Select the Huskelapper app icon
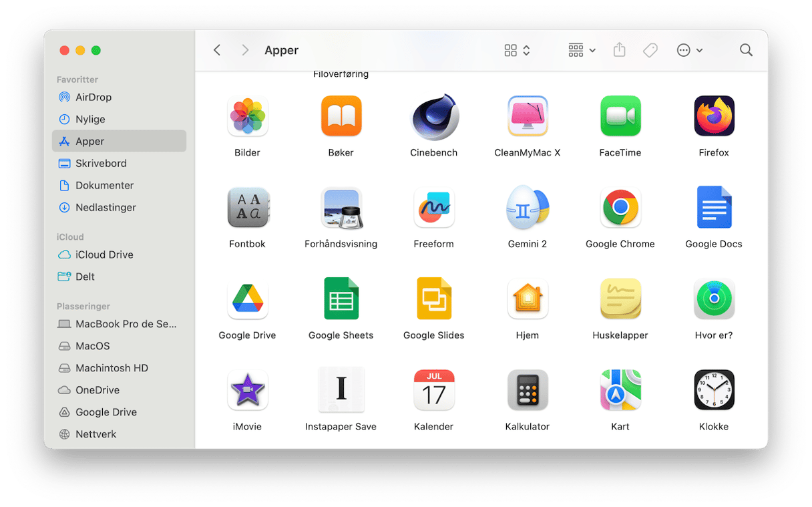 point(620,299)
